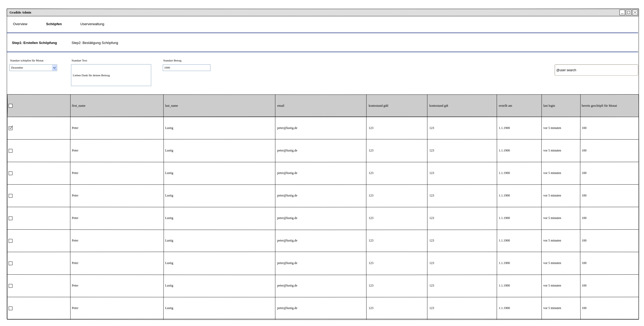Sort by the email column header

pos(281,106)
